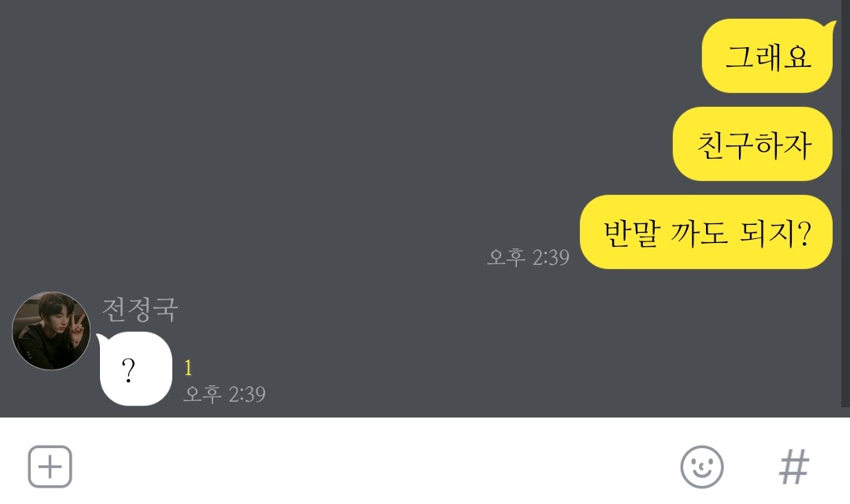Tap the sender name 전정국
Viewport: 850px width, 504px height.
tap(140, 310)
